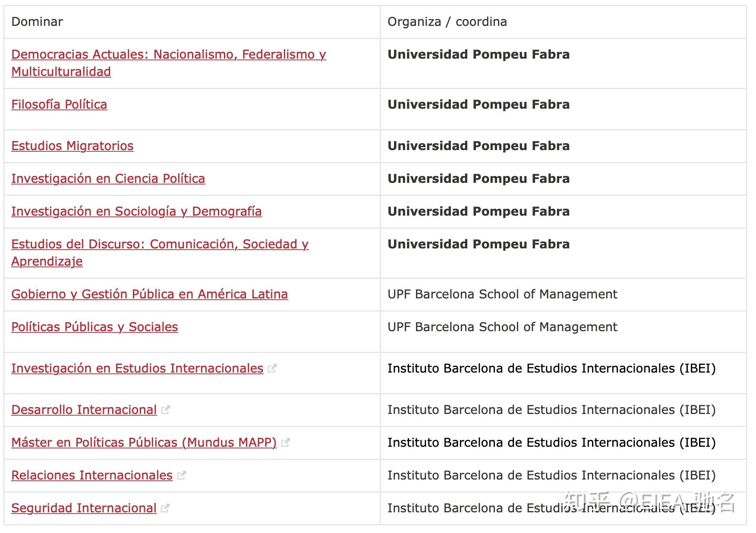Image resolution: width=756 pixels, height=533 pixels.
Task: Click external link icon after Mundus MAPP
Action: 285,442
